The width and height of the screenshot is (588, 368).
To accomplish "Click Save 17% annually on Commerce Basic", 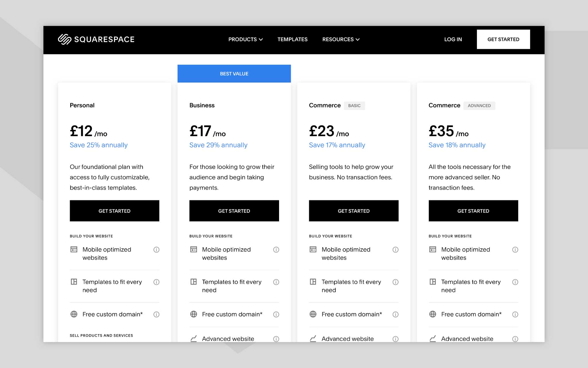I will [337, 145].
